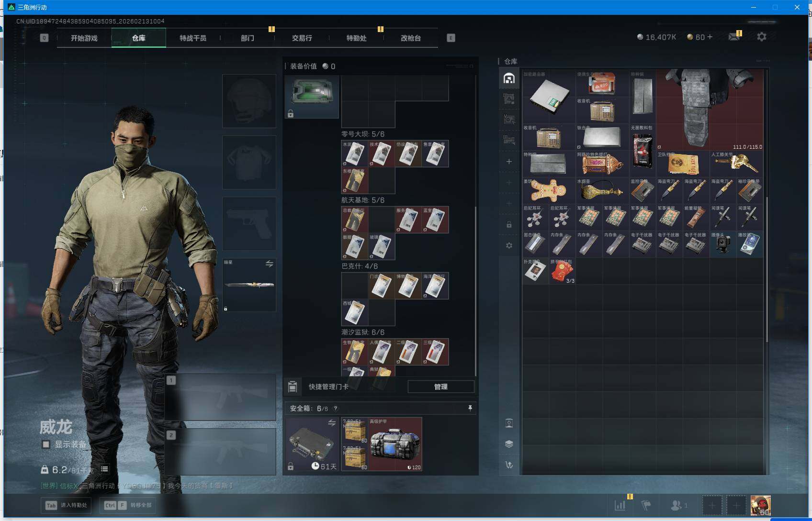This screenshot has width=812, height=521.
Task: Add a new stash container with plus icon
Action: click(x=509, y=162)
